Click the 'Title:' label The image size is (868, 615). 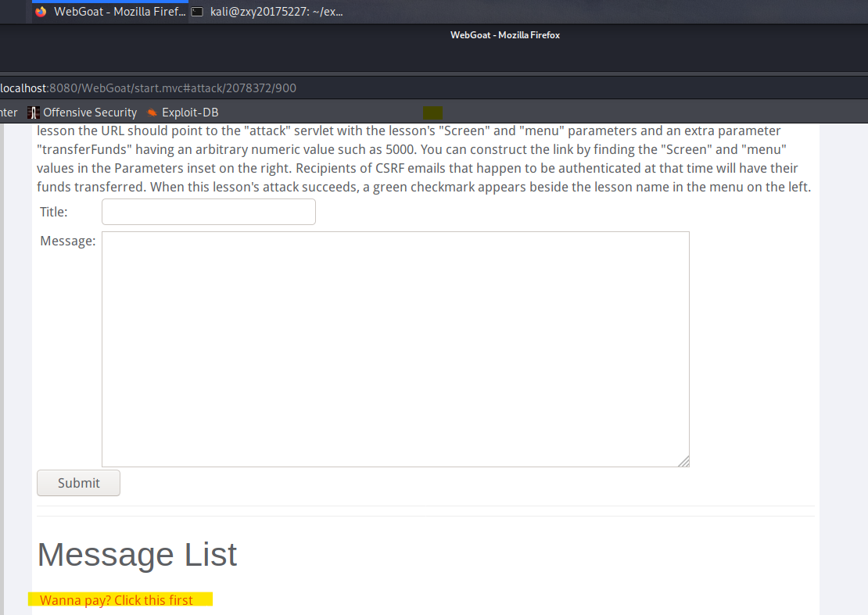54,212
